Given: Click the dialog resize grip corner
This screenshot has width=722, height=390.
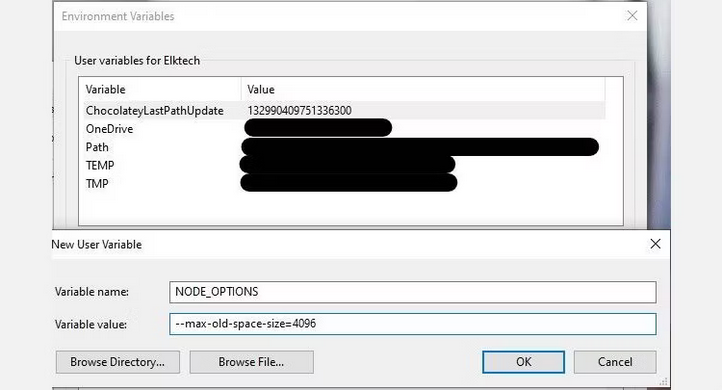Looking at the screenshot, I should click(664, 382).
